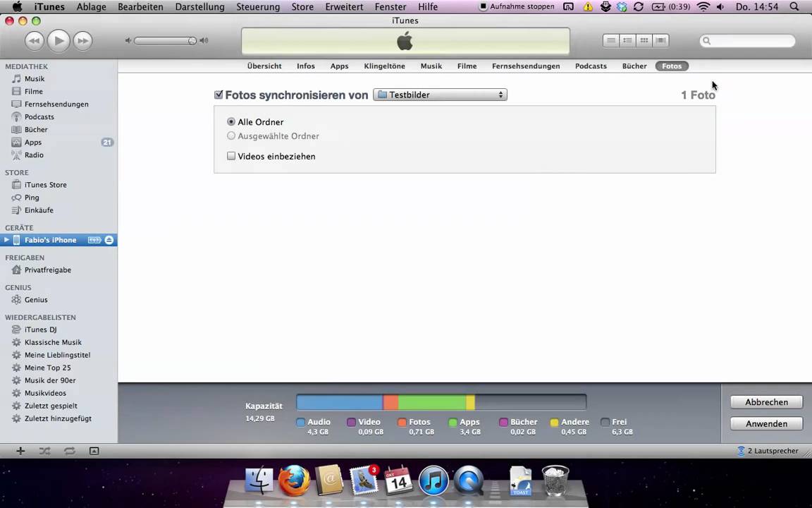Screen dimensions: 812x508
Task: Switch to the Infos tab
Action: pyautogui.click(x=305, y=66)
